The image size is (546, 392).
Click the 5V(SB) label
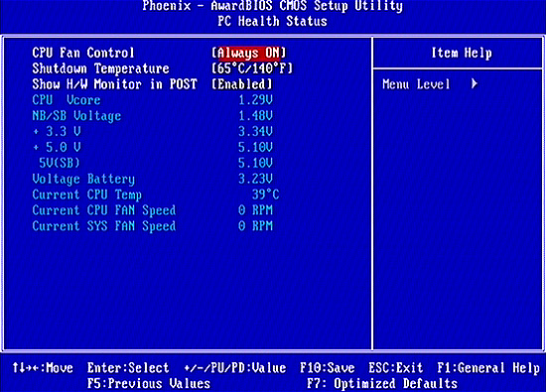click(60, 163)
